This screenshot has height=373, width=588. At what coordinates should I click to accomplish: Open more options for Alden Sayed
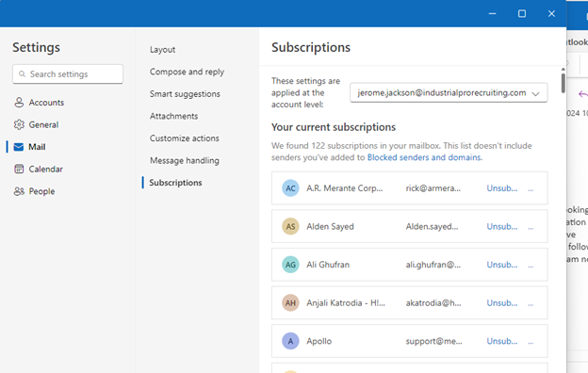[531, 227]
